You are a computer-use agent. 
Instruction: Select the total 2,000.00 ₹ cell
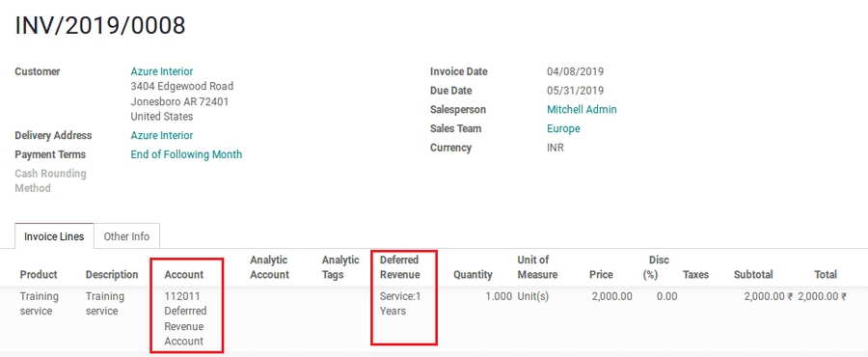[822, 296]
